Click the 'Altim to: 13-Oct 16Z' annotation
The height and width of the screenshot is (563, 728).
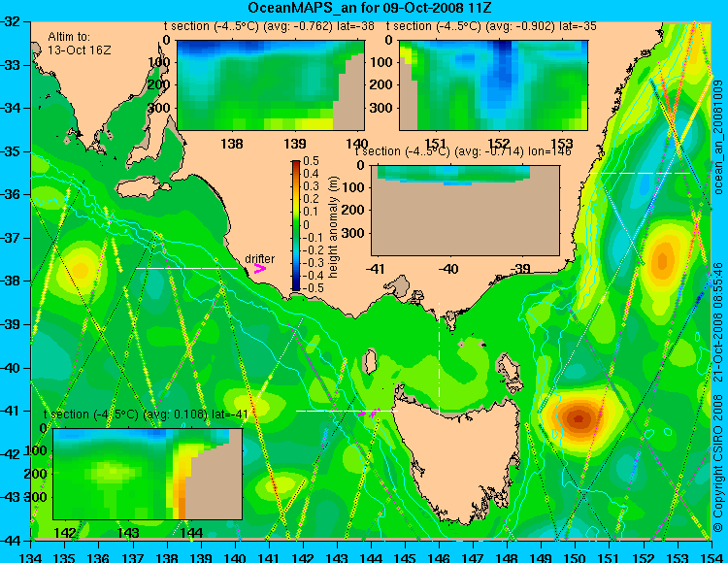(80, 43)
